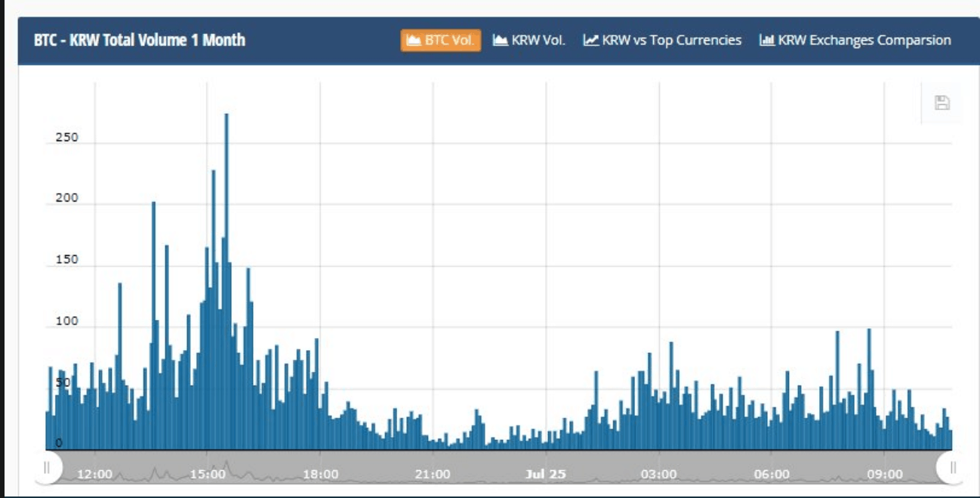Click the left range slider handle
Screen dimensions: 980x498
click(x=47, y=467)
